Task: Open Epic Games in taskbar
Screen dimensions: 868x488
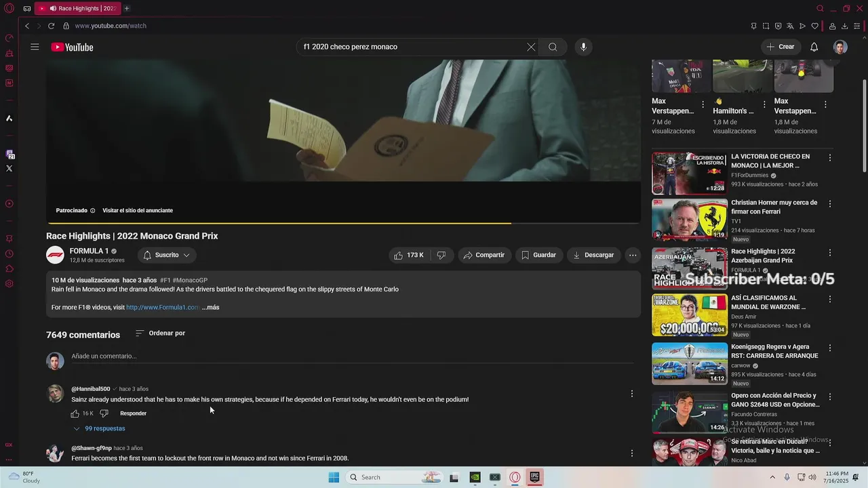Action: 535,477
